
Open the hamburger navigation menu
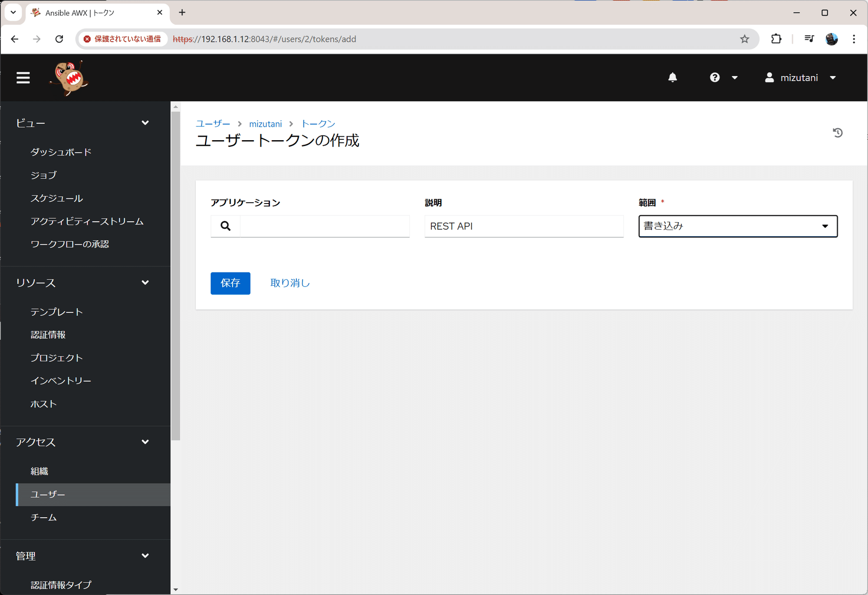(x=23, y=77)
